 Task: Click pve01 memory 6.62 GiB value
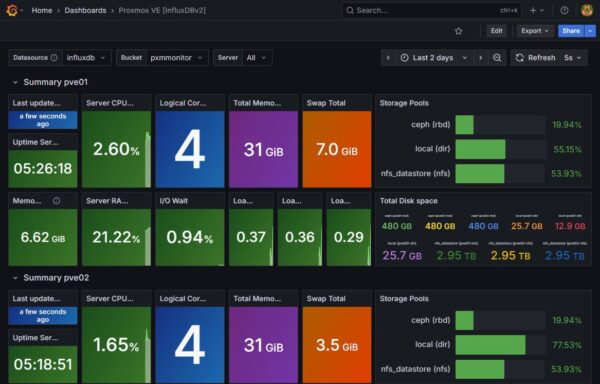click(x=43, y=238)
